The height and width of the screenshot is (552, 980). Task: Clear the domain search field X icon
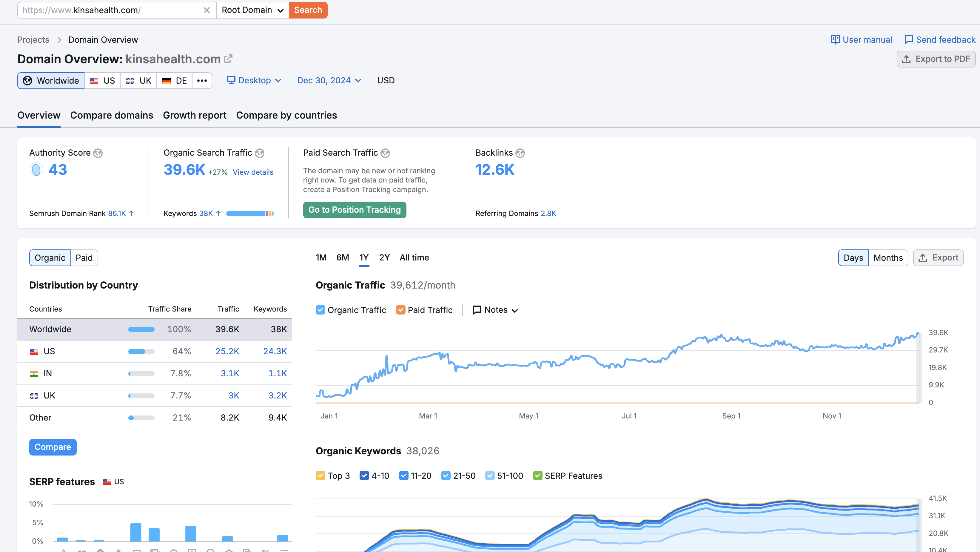click(207, 10)
